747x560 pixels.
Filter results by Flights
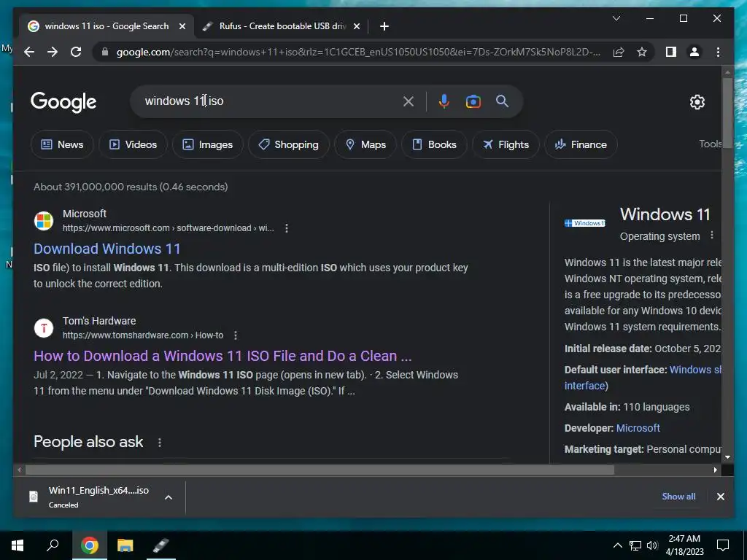[x=506, y=144]
